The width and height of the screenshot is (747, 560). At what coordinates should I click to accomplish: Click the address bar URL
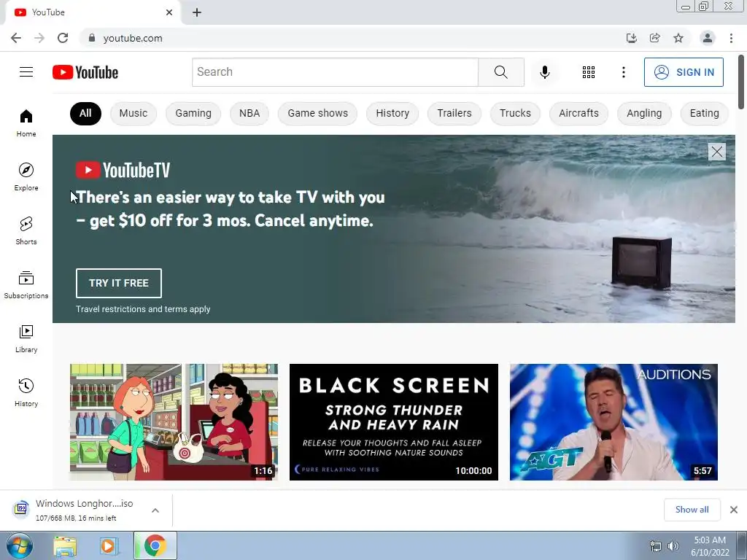pos(133,38)
